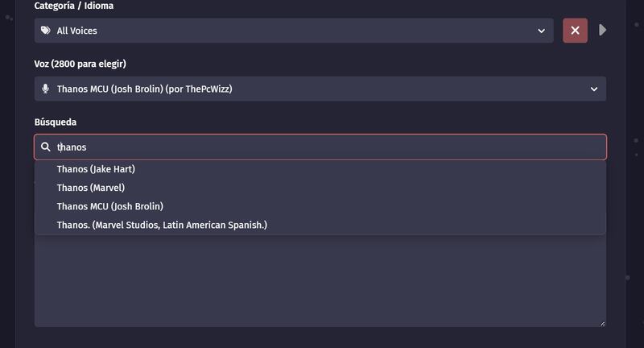Click the Categoría / Idioma label
Screen dimensions: 644x348
pyautogui.click(x=73, y=6)
